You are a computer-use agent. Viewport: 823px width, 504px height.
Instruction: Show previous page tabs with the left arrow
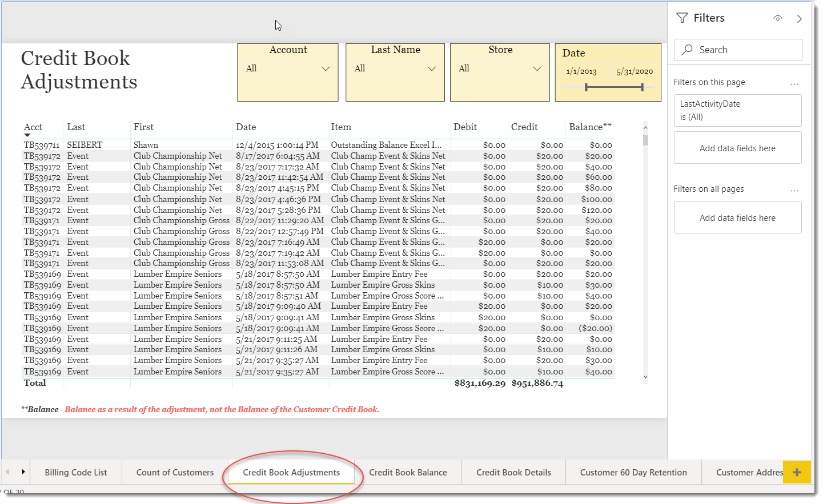click(7, 472)
